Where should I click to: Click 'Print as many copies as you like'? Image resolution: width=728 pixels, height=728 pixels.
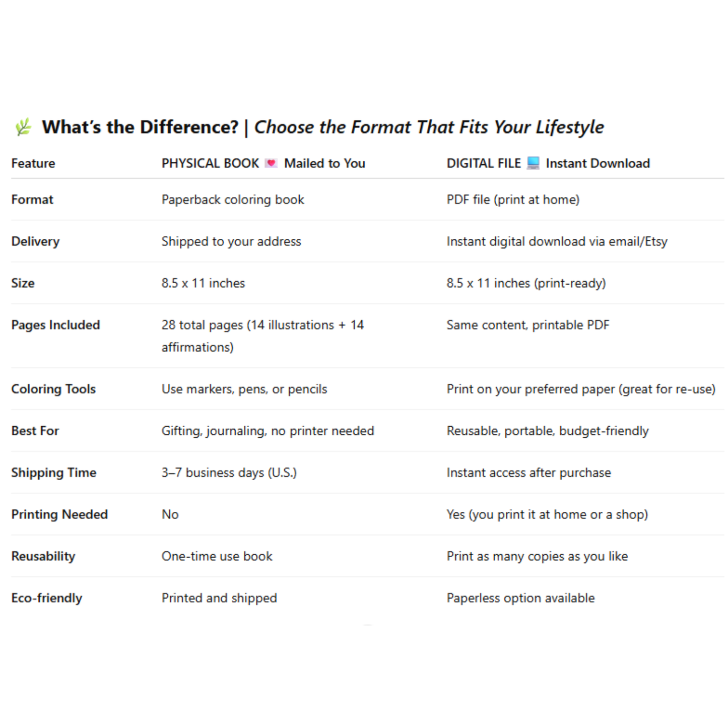click(537, 556)
